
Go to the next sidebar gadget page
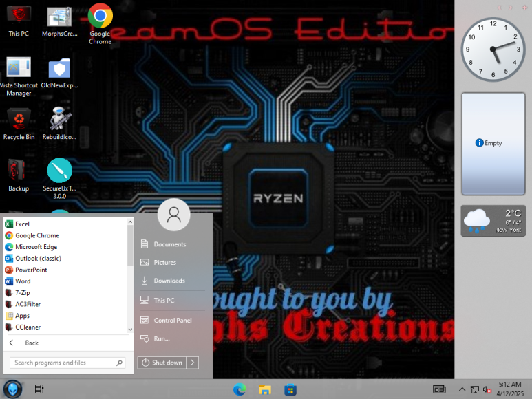(510, 8)
